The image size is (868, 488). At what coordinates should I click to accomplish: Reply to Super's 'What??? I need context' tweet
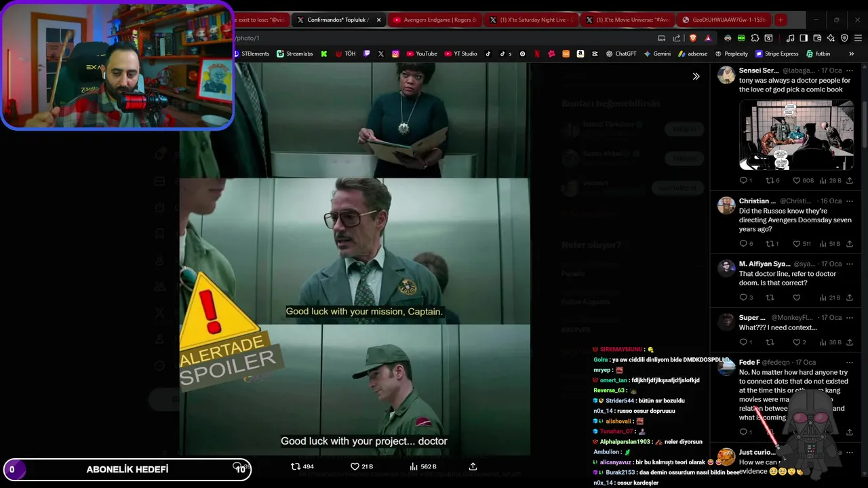point(745,342)
